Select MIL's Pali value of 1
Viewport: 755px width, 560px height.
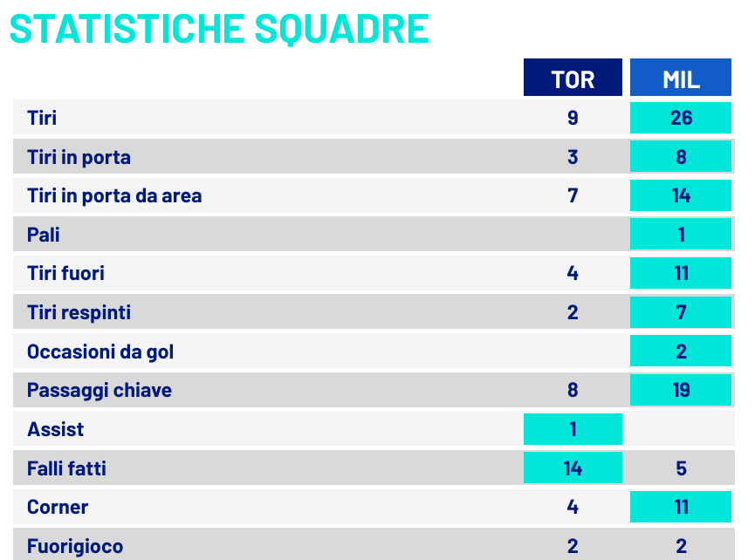click(x=680, y=235)
